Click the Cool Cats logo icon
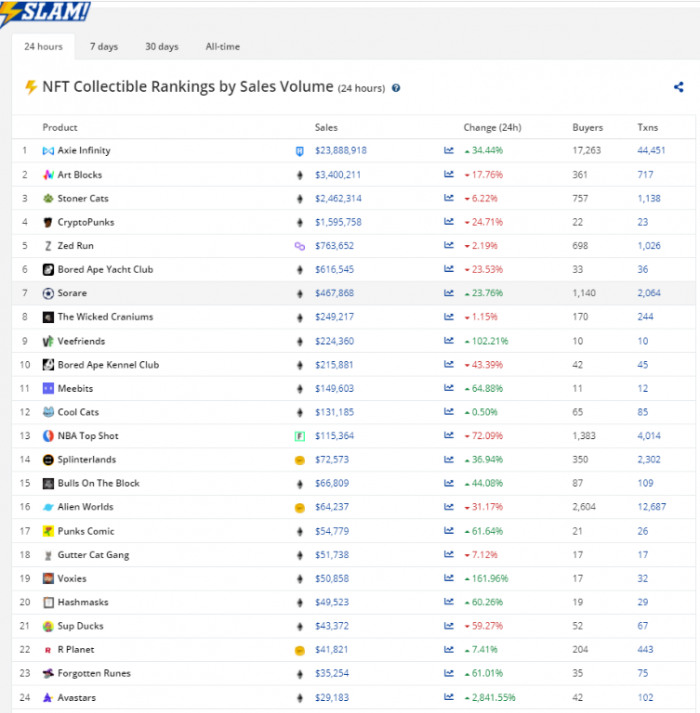This screenshot has width=700, height=713. (x=48, y=412)
